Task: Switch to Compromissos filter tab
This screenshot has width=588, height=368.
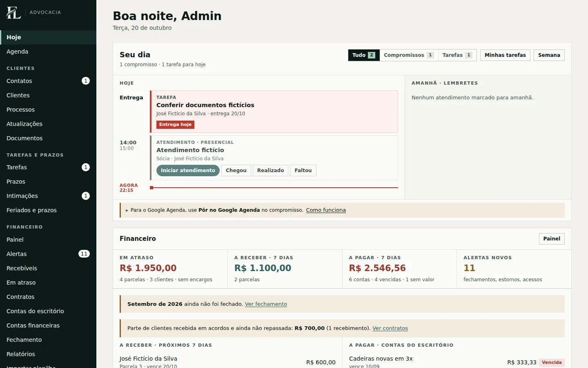Action: pyautogui.click(x=409, y=55)
